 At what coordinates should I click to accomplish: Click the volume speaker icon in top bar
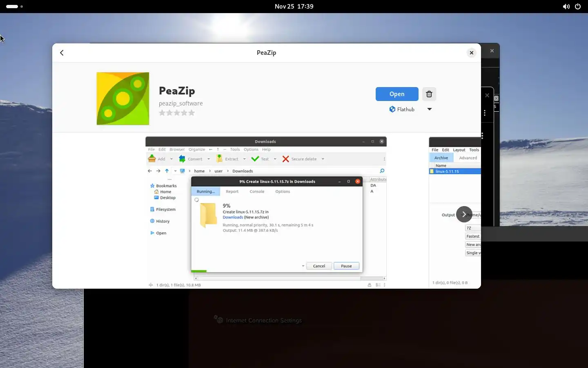click(x=566, y=7)
